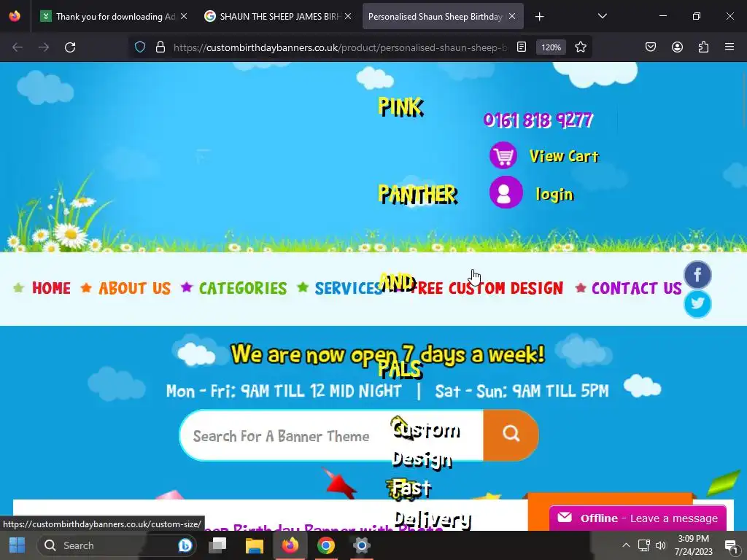747x560 pixels.
Task: Focus the Search For A Banner Theme field
Action: pyautogui.click(x=332, y=436)
